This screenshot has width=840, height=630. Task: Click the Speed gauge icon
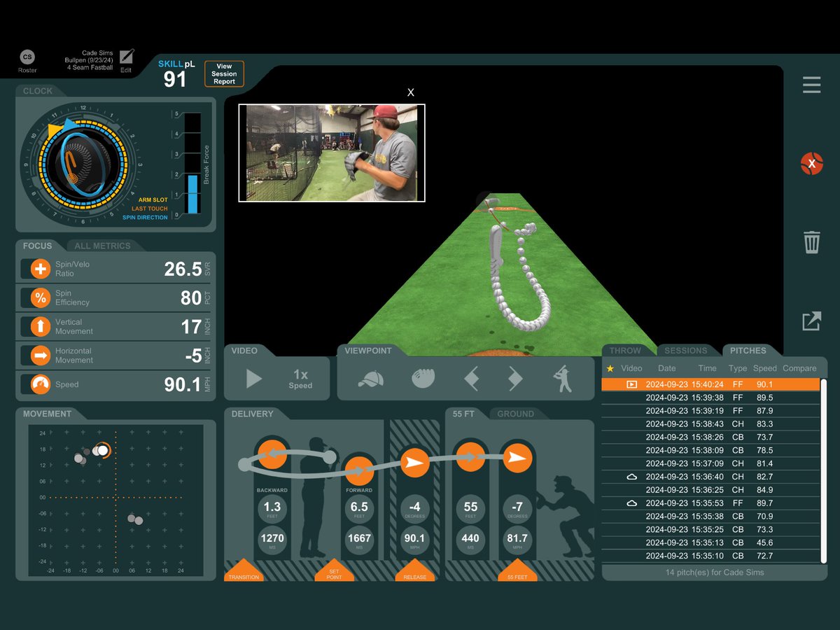tap(41, 384)
